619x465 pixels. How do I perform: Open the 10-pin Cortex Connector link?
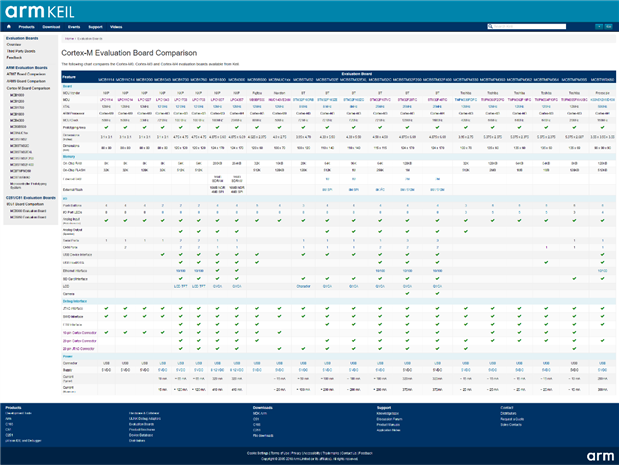pos(79,333)
